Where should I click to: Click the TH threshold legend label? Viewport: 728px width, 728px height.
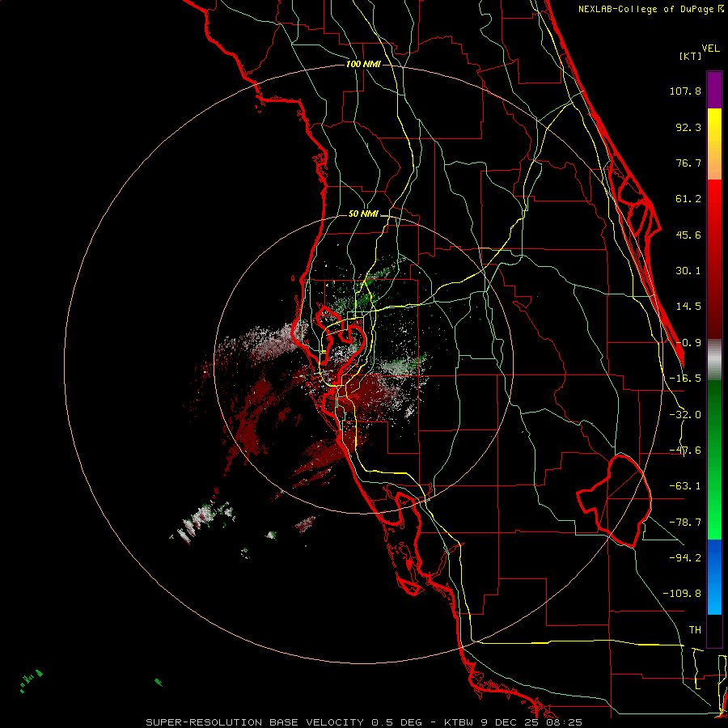695,629
